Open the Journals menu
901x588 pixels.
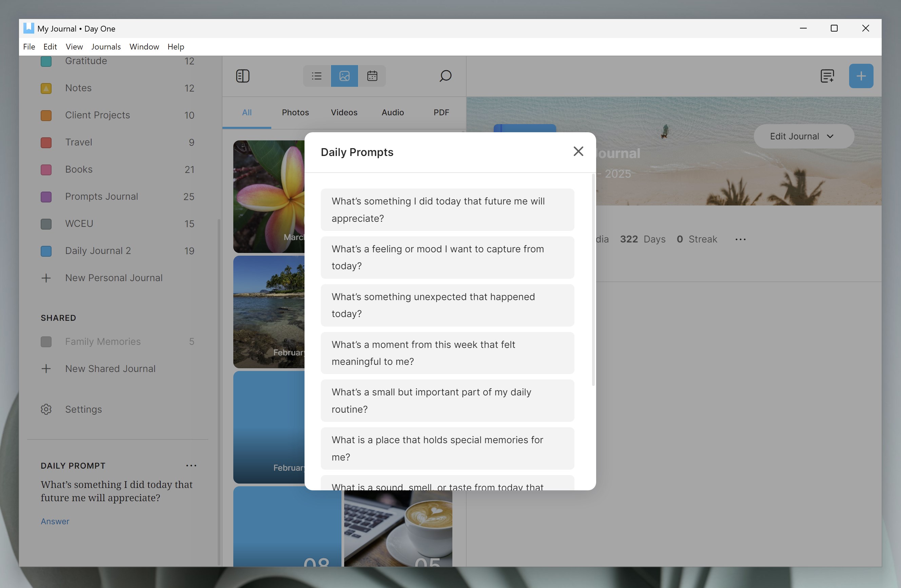(x=105, y=46)
